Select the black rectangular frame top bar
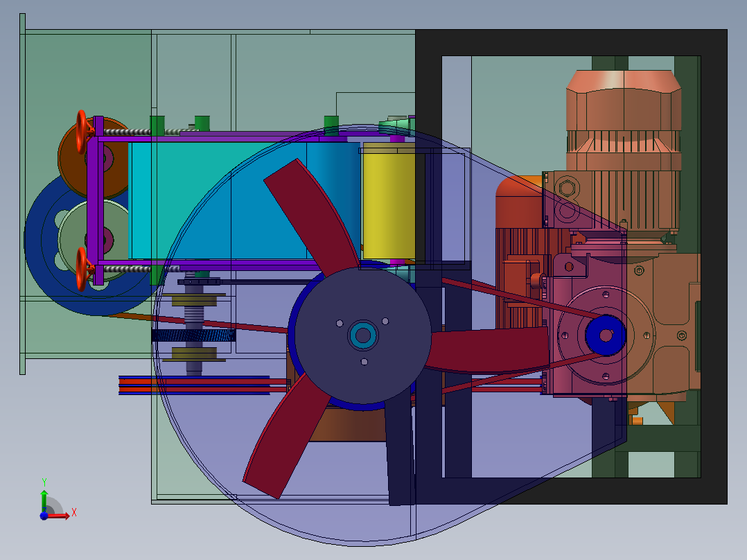This screenshot has width=747, height=560. pos(571,43)
